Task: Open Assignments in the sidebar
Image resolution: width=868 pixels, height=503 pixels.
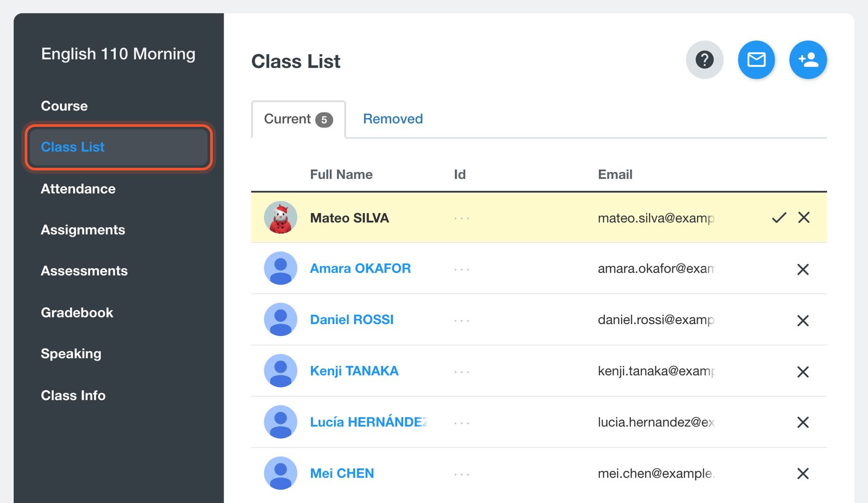Action: click(83, 230)
